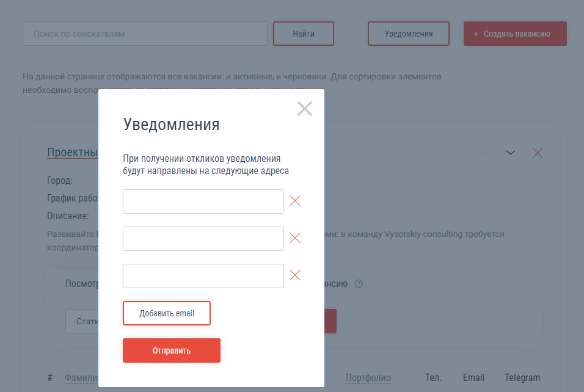
Task: Click the second email input field
Action: point(203,239)
